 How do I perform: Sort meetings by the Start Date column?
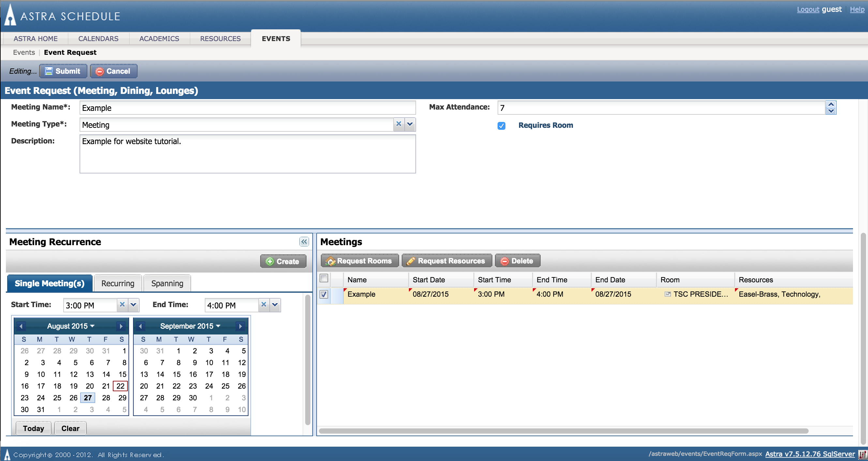coord(441,279)
